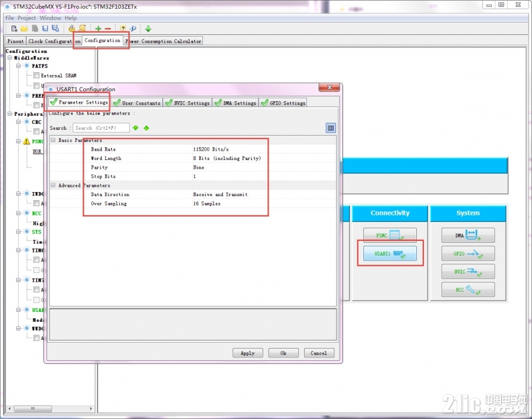Open the DMA Settings tab
This screenshot has width=532, height=419.
point(235,103)
